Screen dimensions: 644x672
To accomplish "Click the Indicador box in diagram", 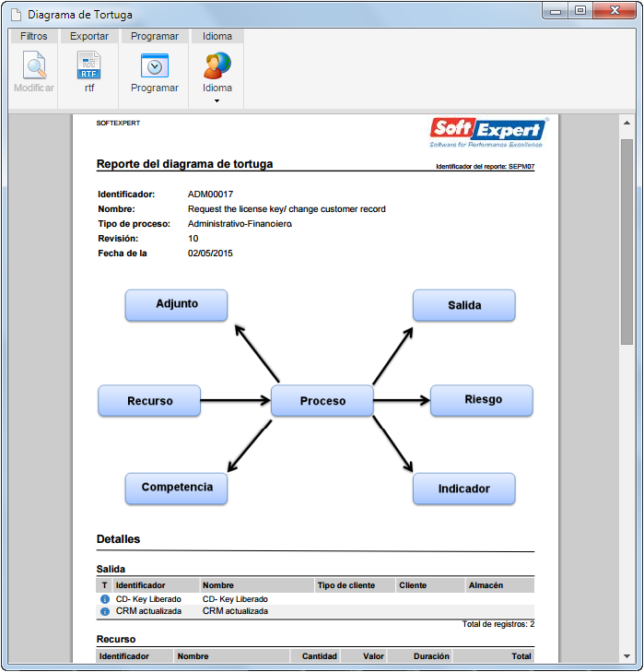I will click(x=464, y=489).
